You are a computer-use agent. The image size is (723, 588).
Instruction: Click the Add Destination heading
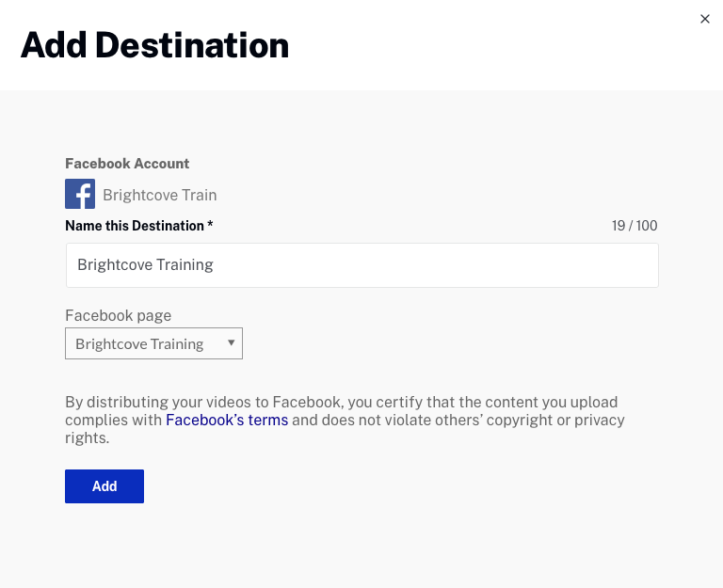pos(154,45)
